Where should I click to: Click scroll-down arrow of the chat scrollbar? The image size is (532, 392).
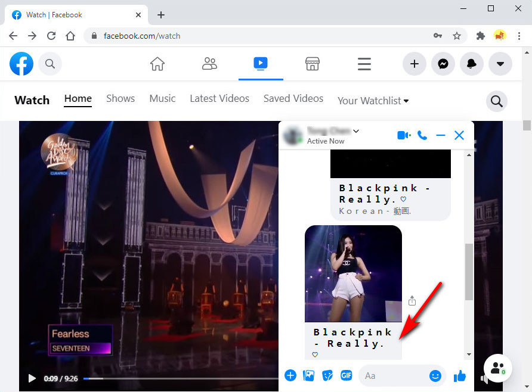pyautogui.click(x=469, y=354)
